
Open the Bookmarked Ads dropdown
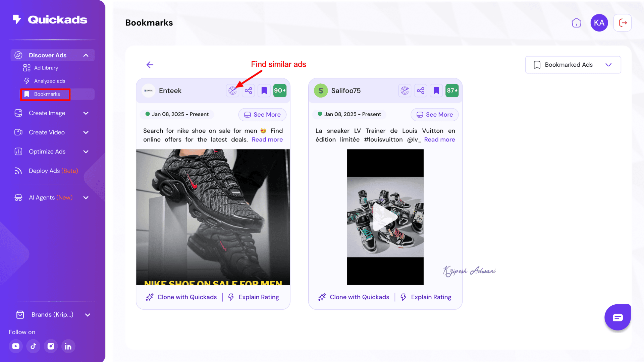point(573,65)
